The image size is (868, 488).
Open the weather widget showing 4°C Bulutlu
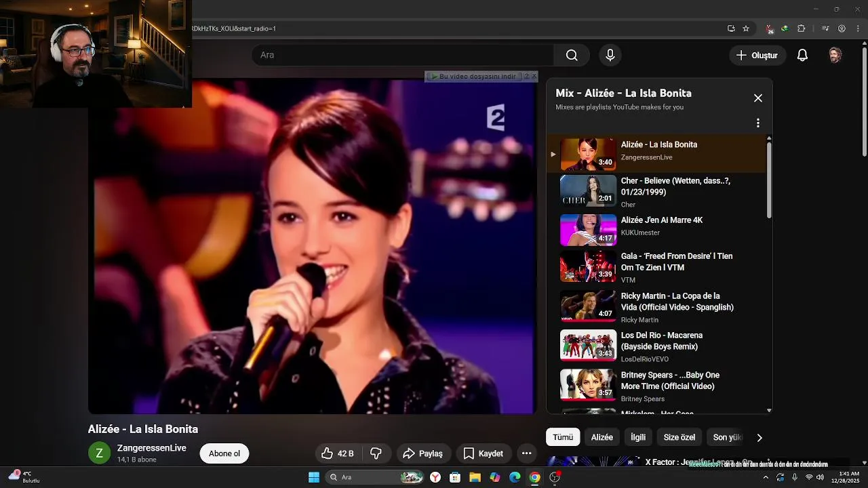coord(24,477)
